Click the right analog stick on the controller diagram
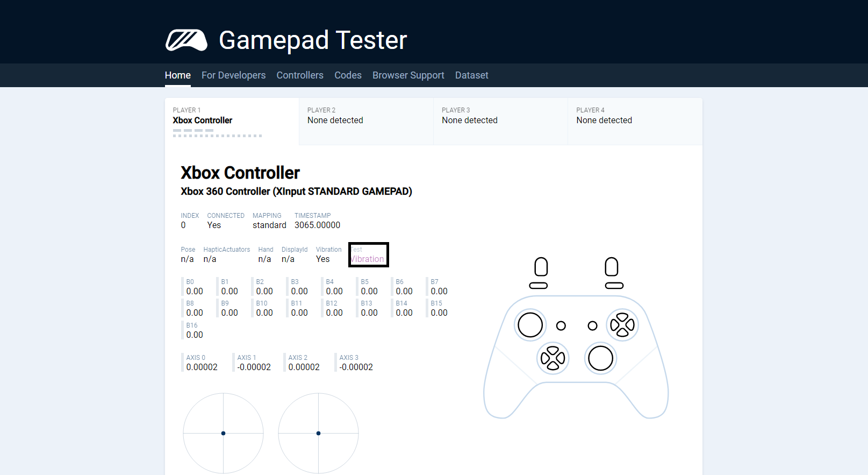Screen dimensions: 868x475 click(x=601, y=358)
